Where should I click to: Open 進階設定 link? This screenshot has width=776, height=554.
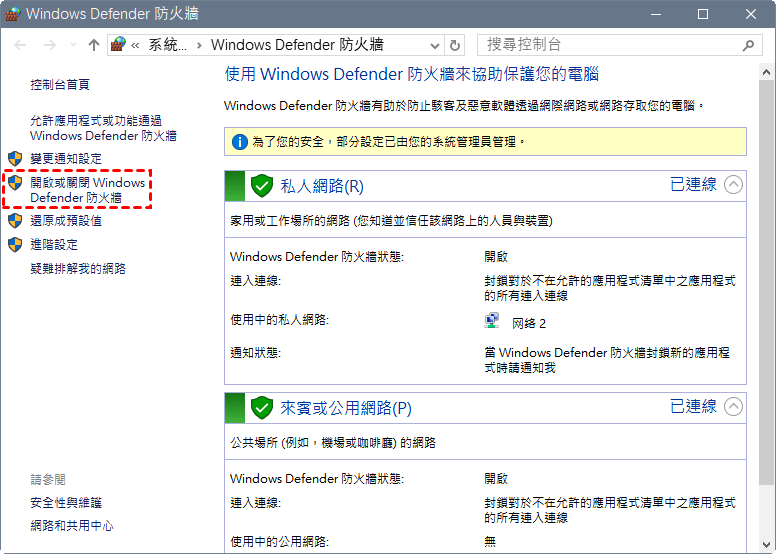[x=54, y=245]
